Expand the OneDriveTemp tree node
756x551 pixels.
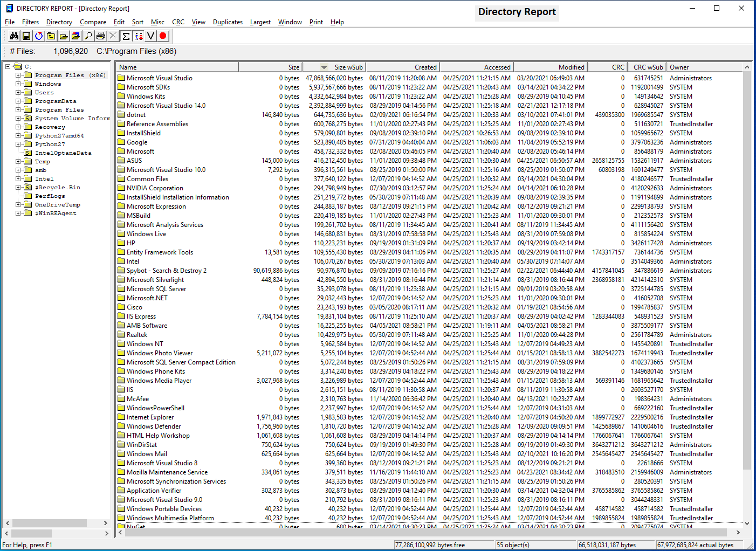[x=18, y=205]
